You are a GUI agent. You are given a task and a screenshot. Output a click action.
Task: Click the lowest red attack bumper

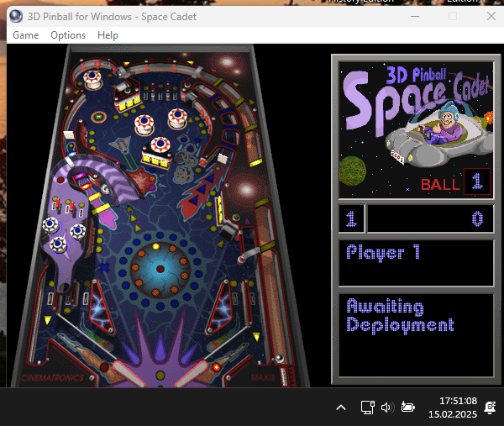(x=160, y=145)
